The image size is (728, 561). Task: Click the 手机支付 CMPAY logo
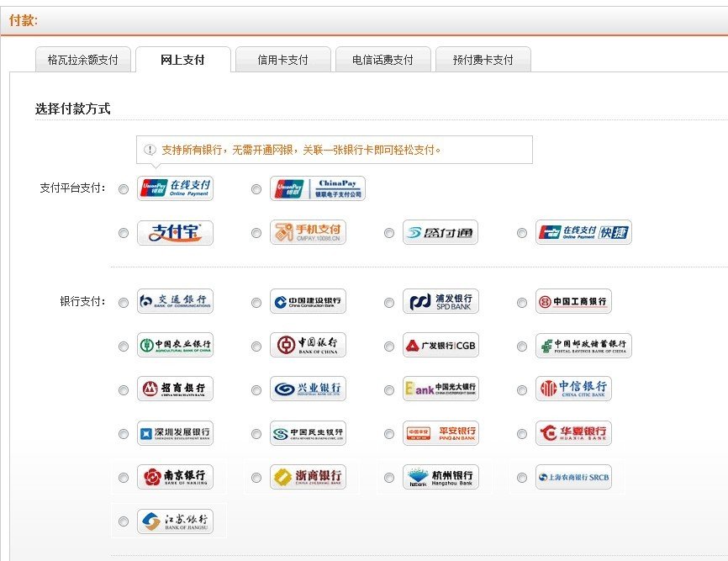pos(308,233)
